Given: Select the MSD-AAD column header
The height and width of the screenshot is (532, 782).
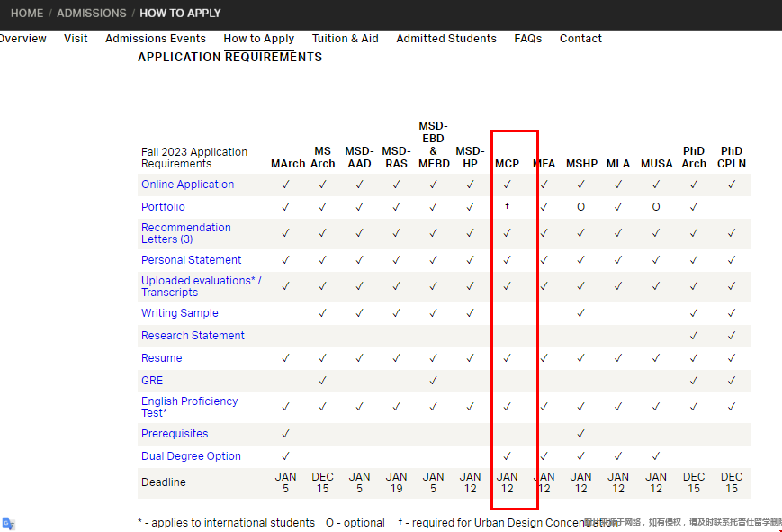Looking at the screenshot, I should (x=360, y=158).
